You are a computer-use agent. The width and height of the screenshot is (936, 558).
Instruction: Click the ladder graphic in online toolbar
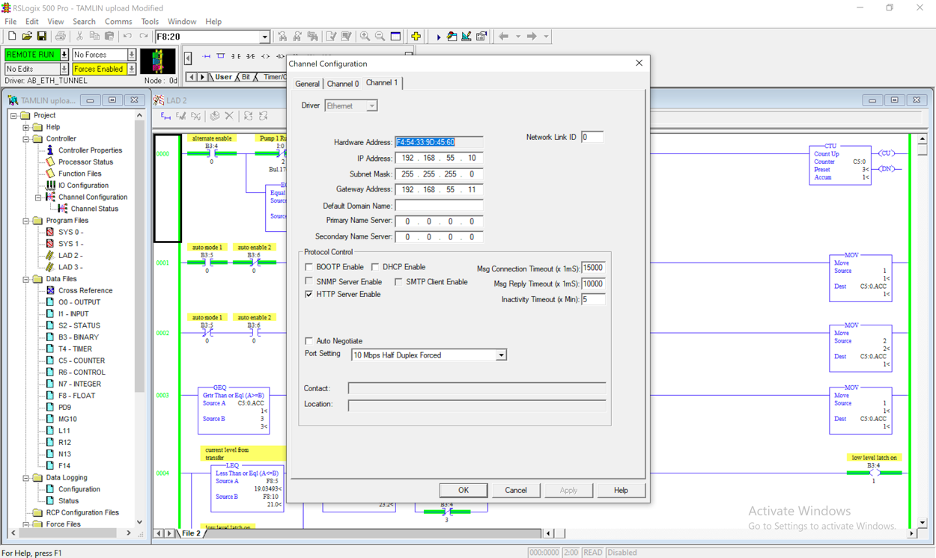pos(158,61)
